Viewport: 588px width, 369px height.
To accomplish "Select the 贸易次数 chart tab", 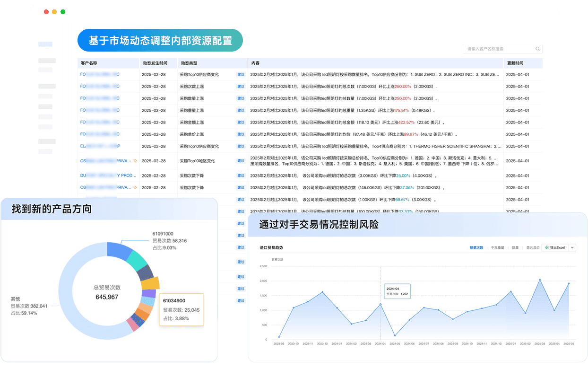I will click(x=476, y=247).
